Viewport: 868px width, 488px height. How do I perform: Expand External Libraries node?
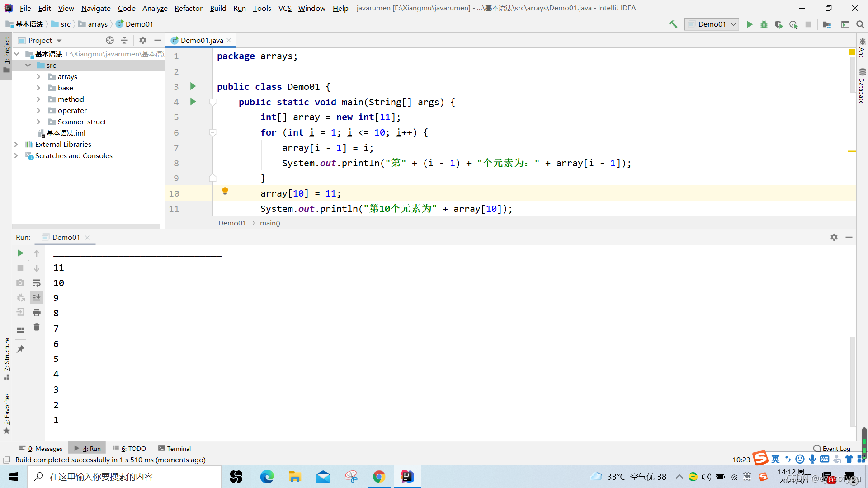point(16,144)
